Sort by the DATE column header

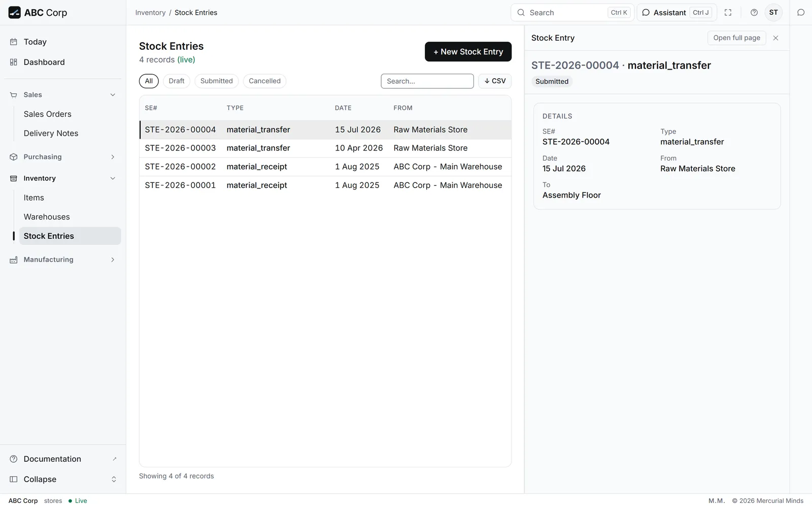[343, 108]
